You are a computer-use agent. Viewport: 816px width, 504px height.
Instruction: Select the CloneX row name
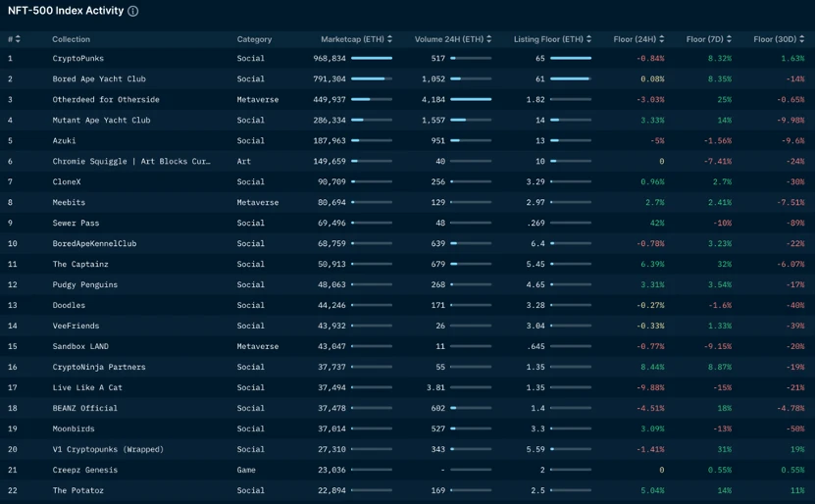[67, 181]
